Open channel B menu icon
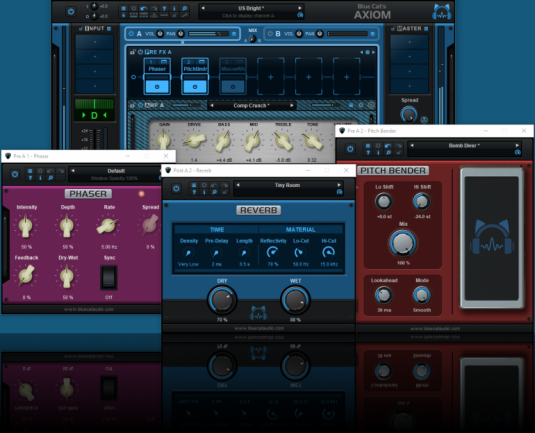Viewport: 535px width, 433px height. (x=373, y=34)
